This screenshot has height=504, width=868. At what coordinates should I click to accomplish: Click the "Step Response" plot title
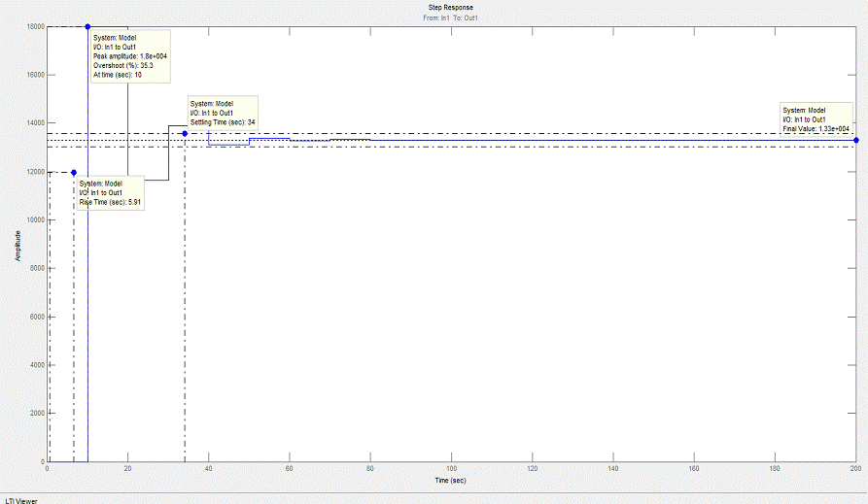pyautogui.click(x=450, y=8)
